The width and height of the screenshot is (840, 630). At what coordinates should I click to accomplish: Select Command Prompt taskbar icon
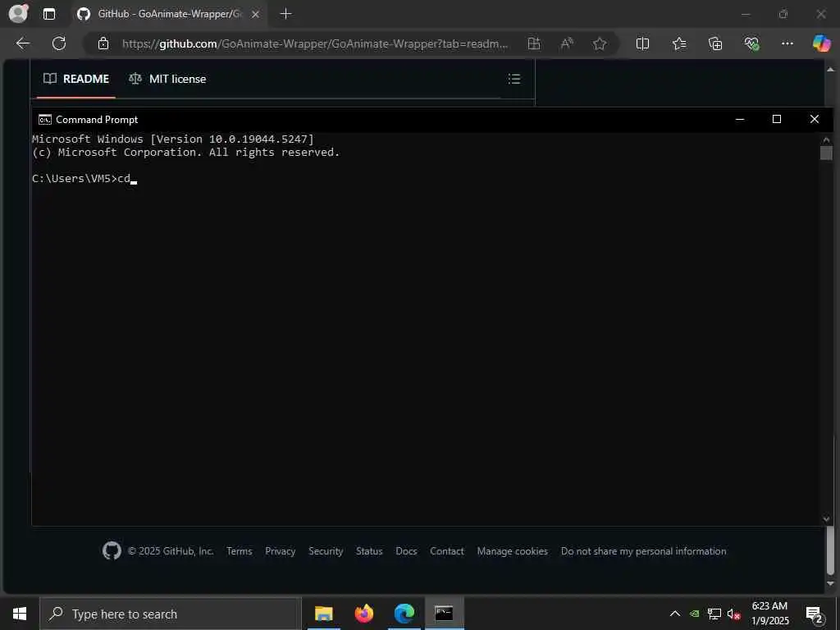click(444, 614)
